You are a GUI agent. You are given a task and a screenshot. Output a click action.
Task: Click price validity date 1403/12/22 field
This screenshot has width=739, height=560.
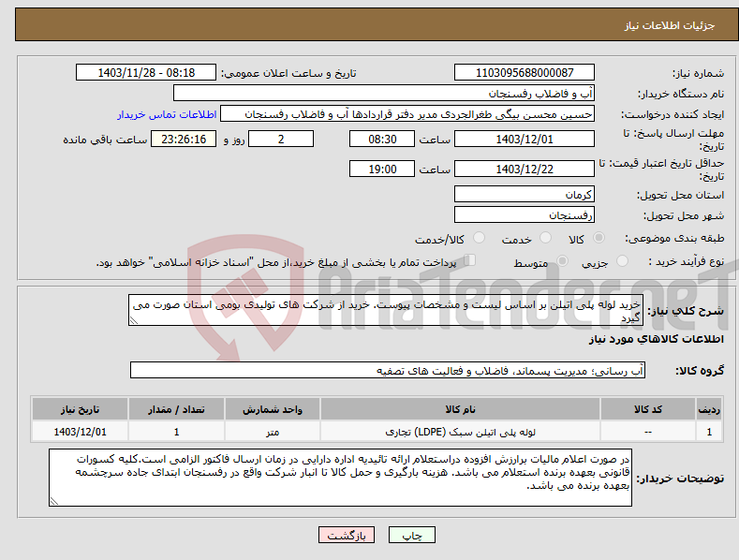click(x=525, y=169)
